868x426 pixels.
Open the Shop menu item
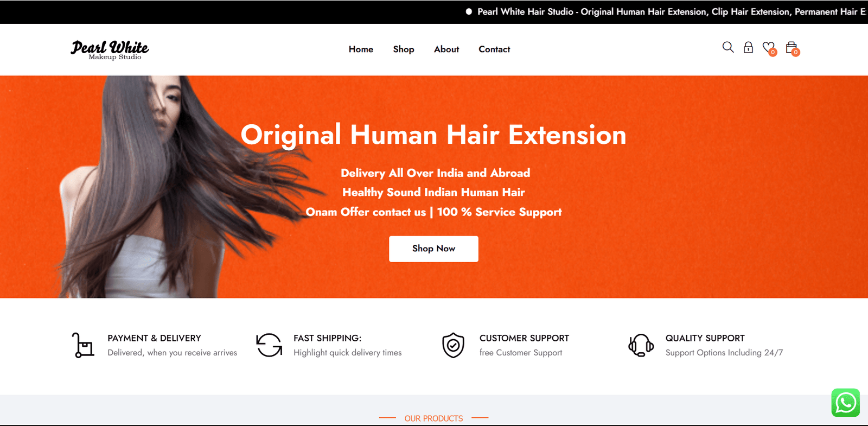404,49
